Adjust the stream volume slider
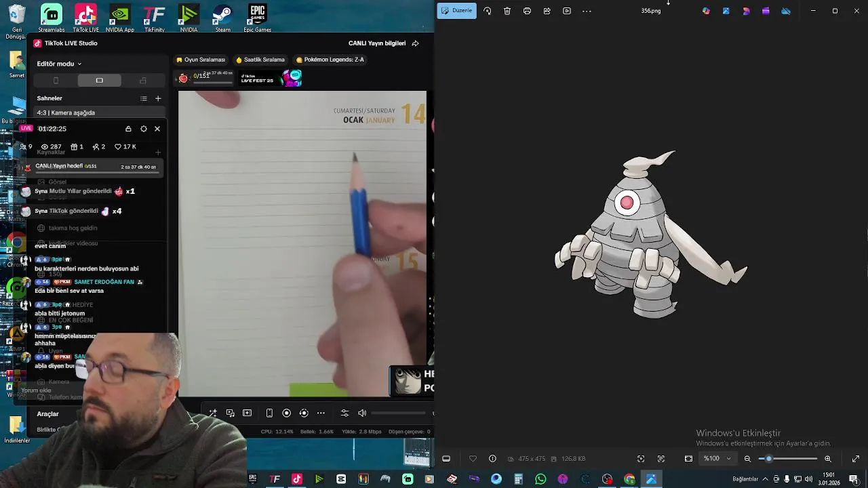The height and width of the screenshot is (488, 868). 399,413
